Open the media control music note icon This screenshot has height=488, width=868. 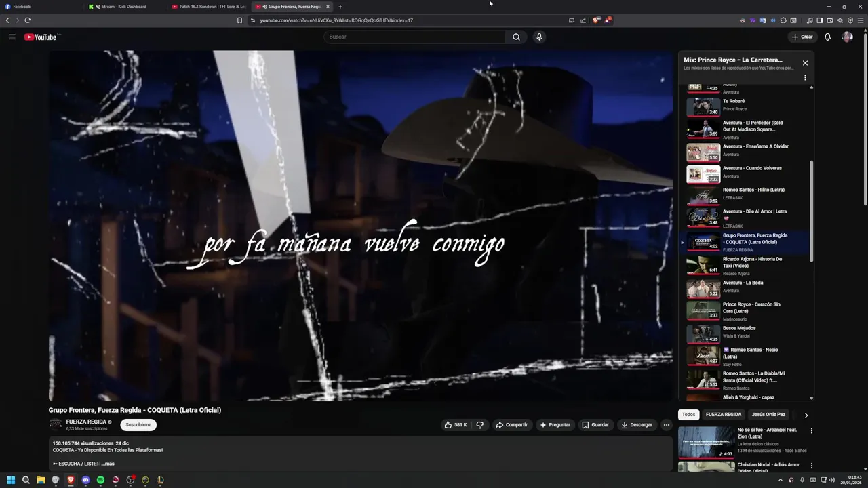809,20
